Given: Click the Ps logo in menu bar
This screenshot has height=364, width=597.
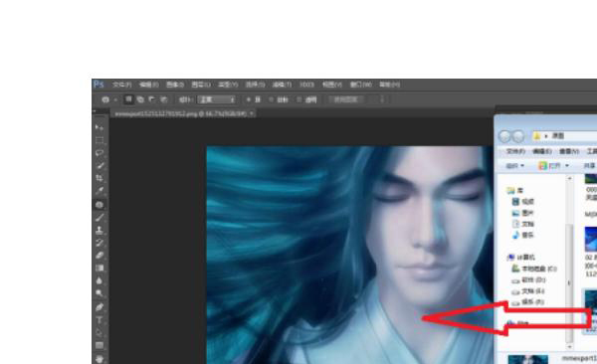Looking at the screenshot, I should 99,85.
